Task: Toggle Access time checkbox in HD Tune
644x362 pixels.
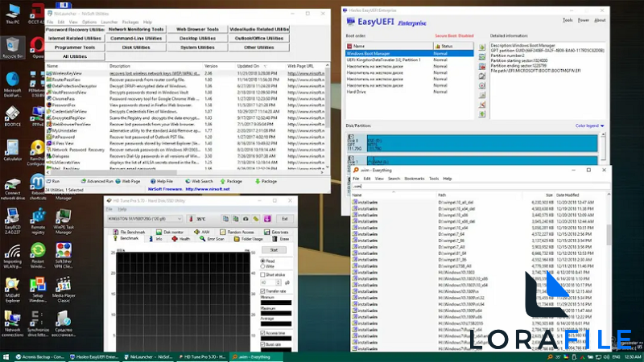Action: (263, 333)
